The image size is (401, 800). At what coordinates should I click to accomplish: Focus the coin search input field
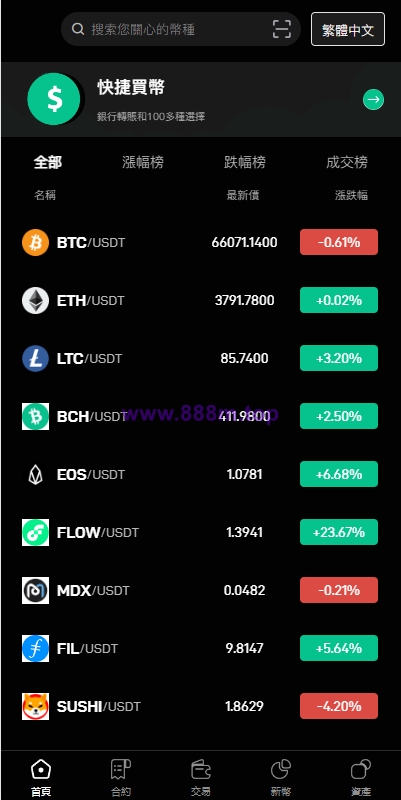coord(181,29)
